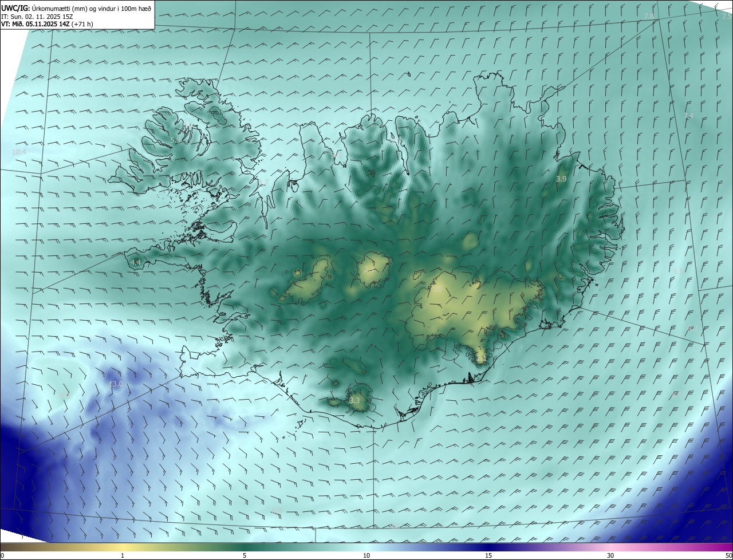
Task: Click the colour scale tick label 1
Action: (x=123, y=556)
